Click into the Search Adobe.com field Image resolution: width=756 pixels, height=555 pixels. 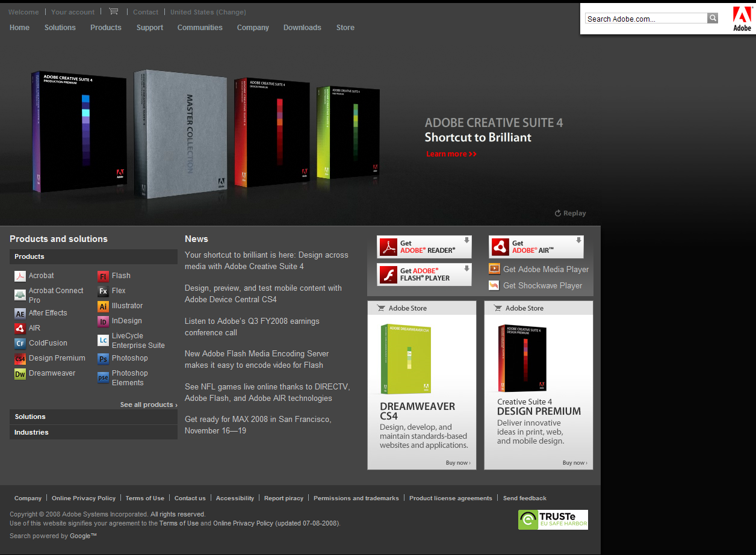tap(645, 19)
